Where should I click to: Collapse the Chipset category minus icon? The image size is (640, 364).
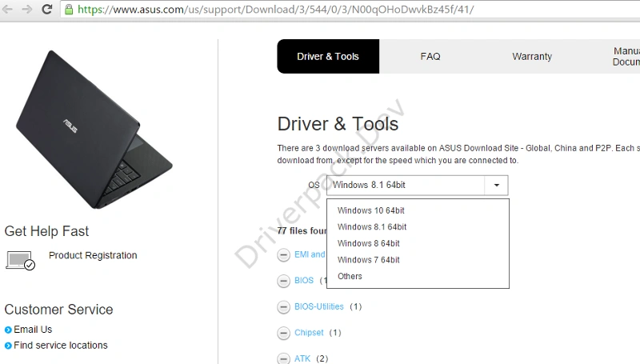point(283,333)
